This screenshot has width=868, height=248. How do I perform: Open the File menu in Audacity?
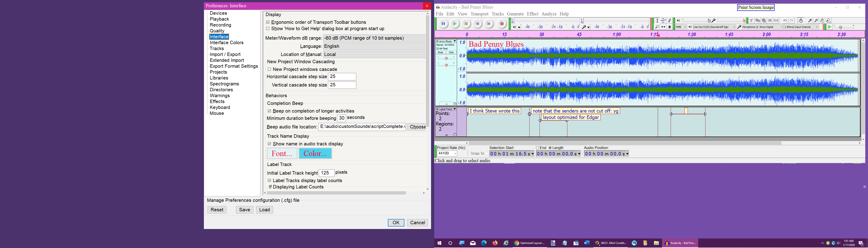click(x=439, y=14)
